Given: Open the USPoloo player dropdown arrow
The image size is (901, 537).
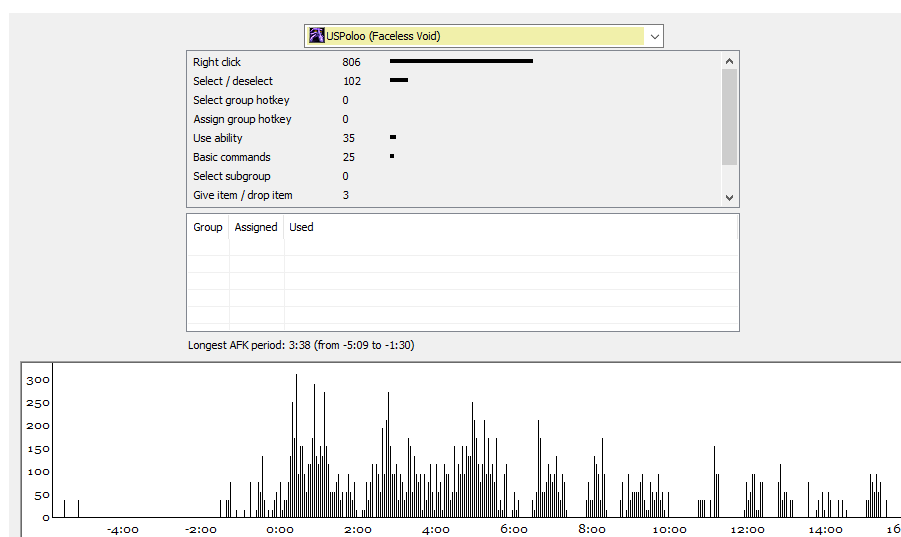Looking at the screenshot, I should click(x=654, y=36).
